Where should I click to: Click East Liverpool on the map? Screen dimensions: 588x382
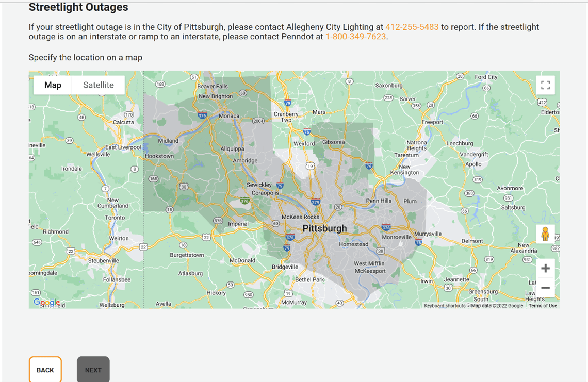[123, 147]
